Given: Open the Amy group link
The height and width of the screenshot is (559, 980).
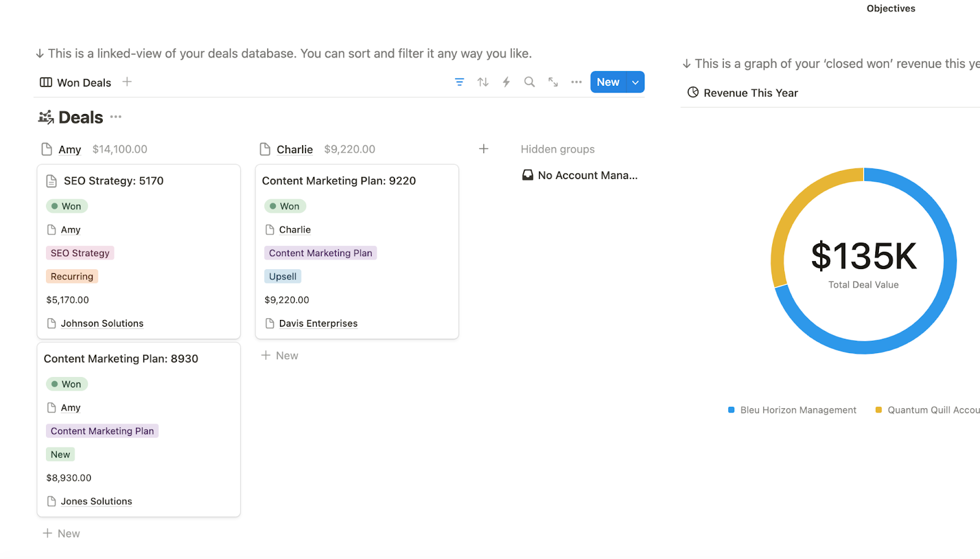Looking at the screenshot, I should (70, 149).
